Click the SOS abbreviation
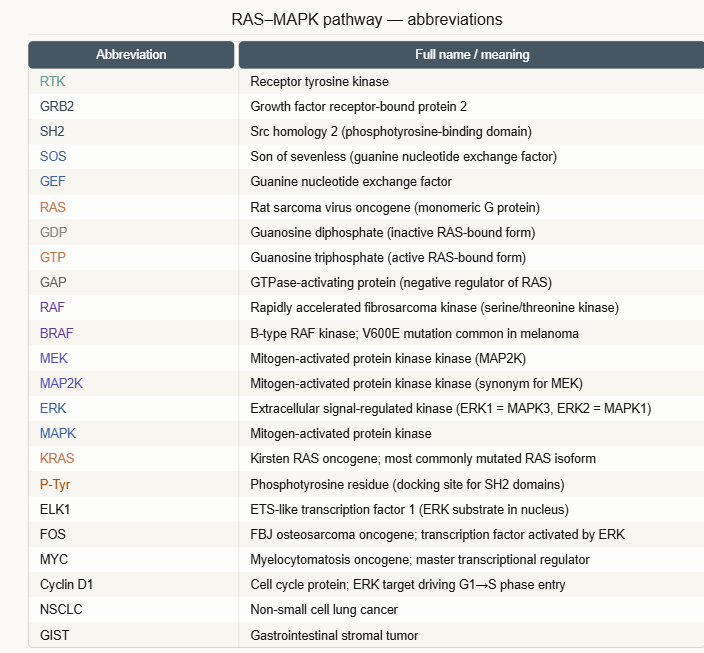Screen dimensions: 704x653 (x=53, y=156)
